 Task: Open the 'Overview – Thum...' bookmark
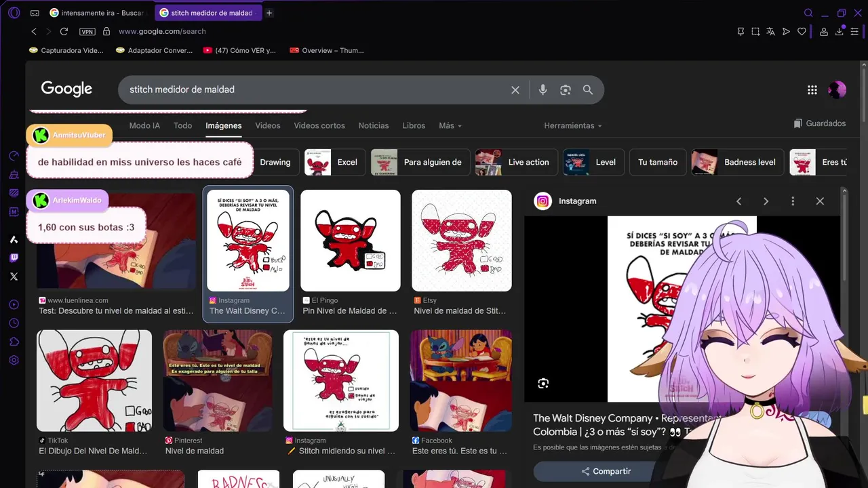point(327,50)
